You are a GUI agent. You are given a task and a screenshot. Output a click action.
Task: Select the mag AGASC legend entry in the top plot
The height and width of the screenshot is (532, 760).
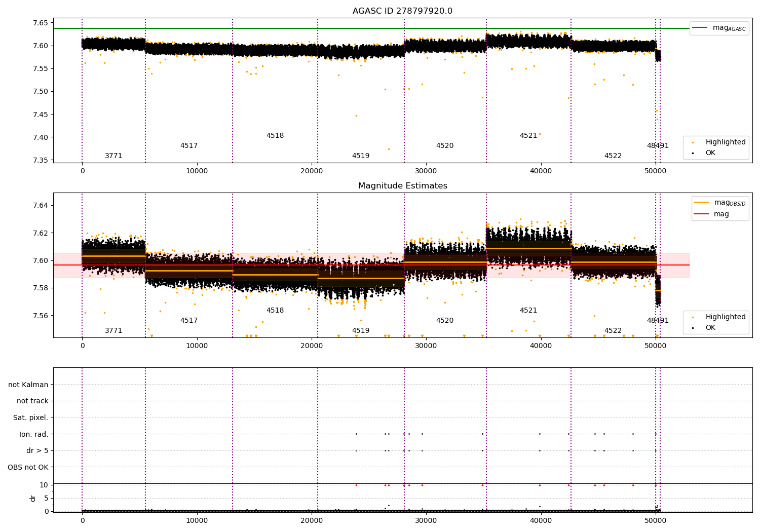(x=719, y=28)
